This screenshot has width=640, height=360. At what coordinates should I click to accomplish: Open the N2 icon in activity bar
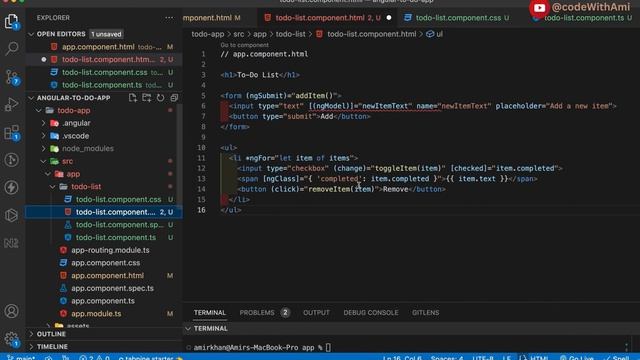click(x=11, y=243)
